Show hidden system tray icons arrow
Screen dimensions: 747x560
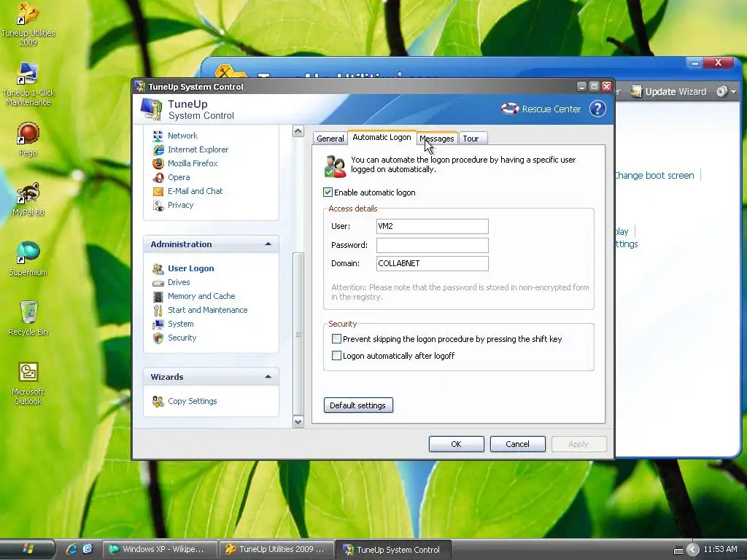coord(693,550)
